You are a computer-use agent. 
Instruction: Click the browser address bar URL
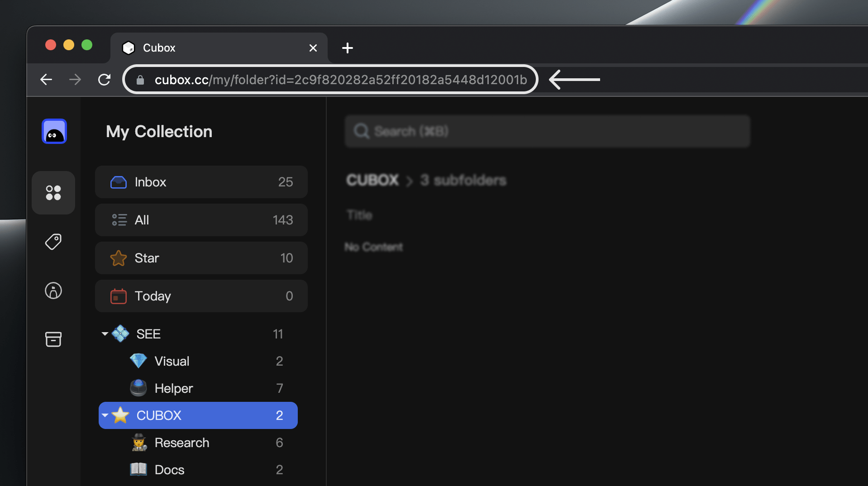(341, 80)
